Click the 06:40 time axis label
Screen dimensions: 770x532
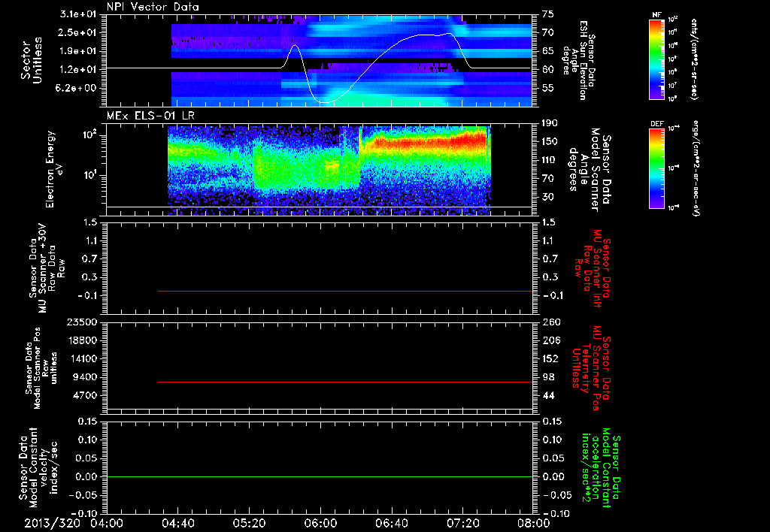click(x=391, y=523)
